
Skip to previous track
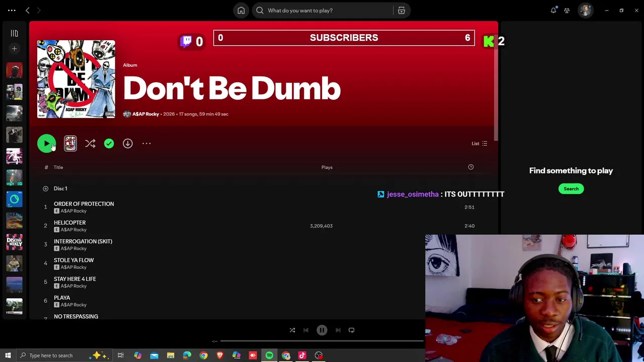pos(306,330)
